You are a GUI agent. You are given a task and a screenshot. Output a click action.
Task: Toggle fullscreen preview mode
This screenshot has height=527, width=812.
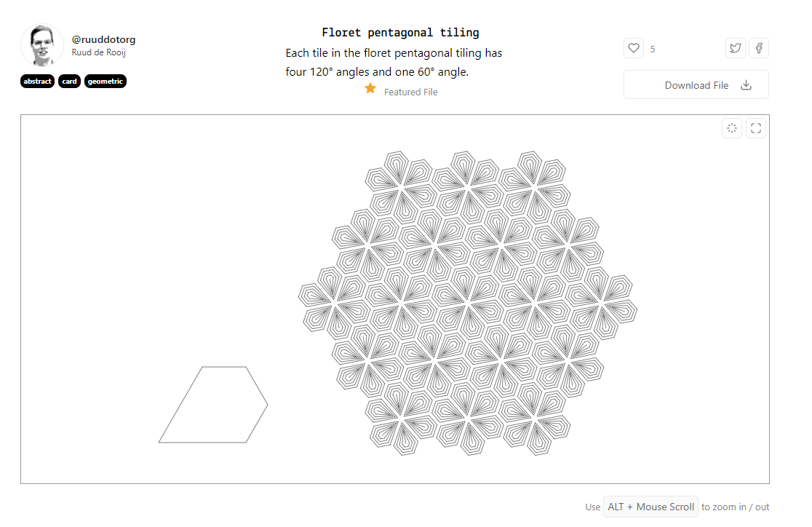tap(755, 128)
